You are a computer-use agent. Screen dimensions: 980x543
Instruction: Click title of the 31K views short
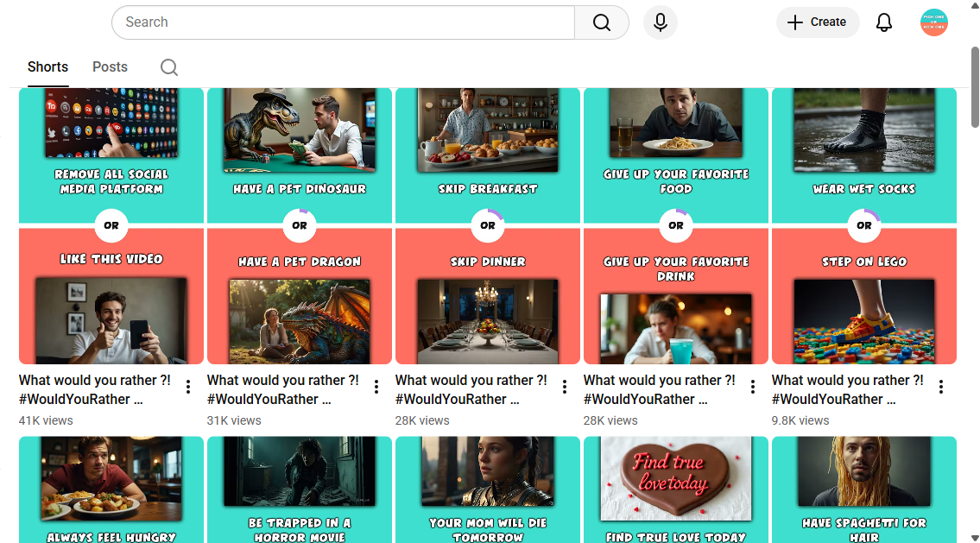283,390
